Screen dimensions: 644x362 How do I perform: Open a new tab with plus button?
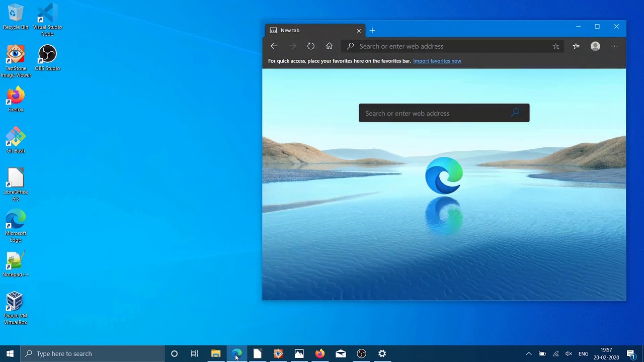(x=372, y=31)
